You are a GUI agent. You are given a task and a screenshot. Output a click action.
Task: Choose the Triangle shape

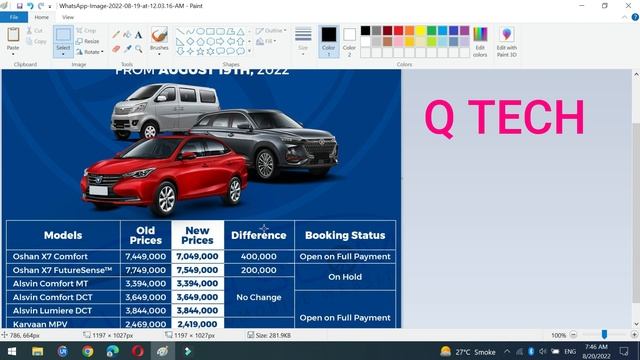click(x=240, y=31)
